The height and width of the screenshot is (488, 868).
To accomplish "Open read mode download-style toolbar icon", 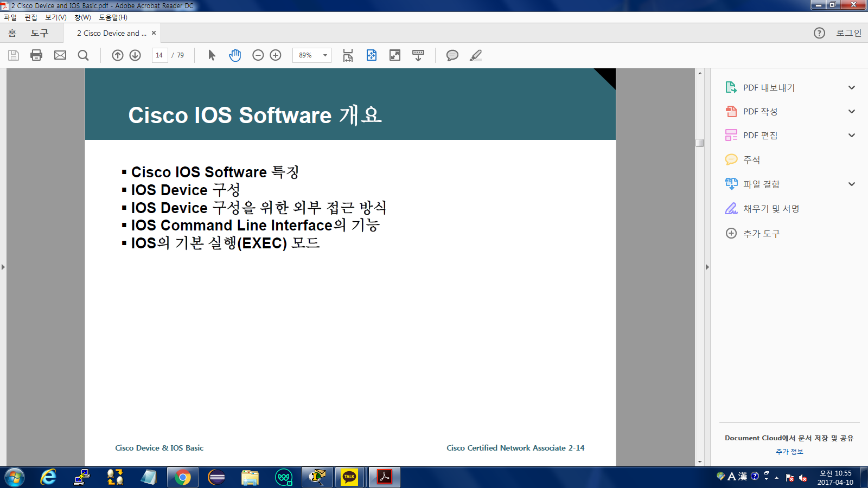I will pos(418,55).
